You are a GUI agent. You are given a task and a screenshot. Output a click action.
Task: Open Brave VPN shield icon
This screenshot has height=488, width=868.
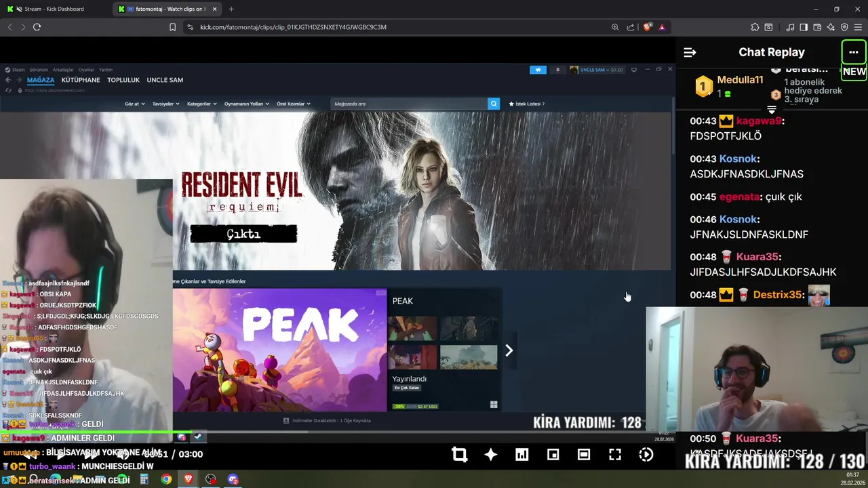coord(844,27)
